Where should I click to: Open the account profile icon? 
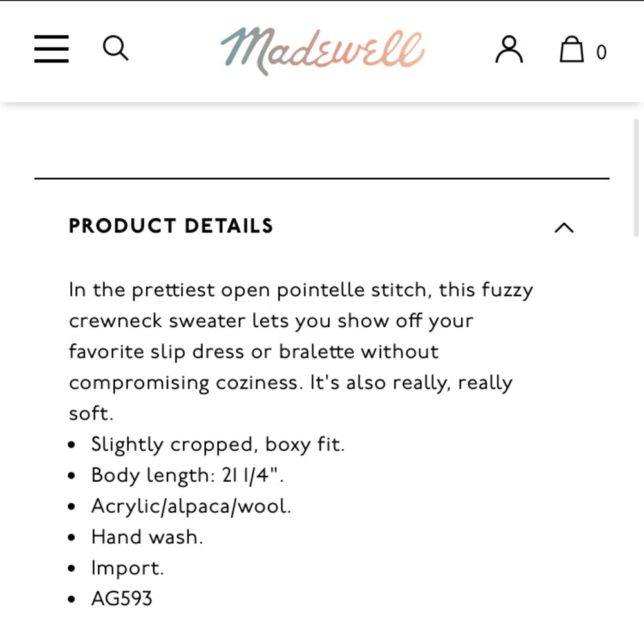click(x=509, y=50)
